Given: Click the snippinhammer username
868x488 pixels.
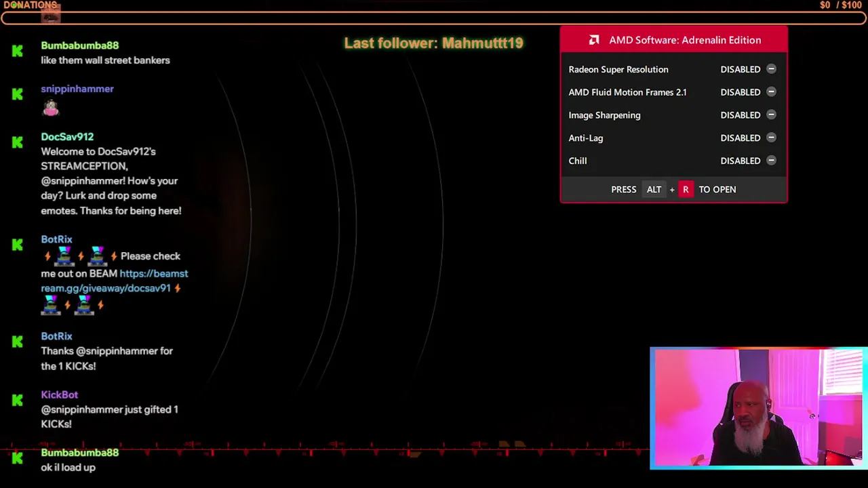Looking at the screenshot, I should coord(77,89).
